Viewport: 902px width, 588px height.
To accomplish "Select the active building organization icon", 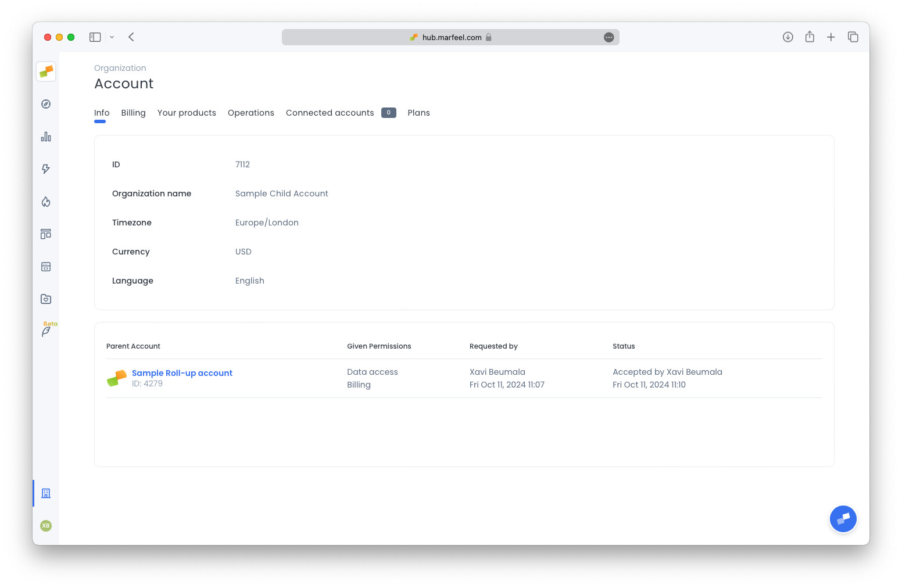I will [46, 493].
